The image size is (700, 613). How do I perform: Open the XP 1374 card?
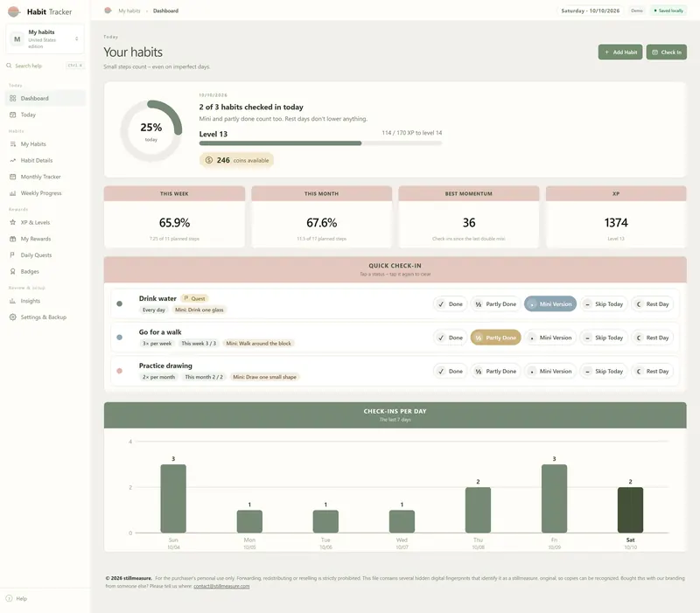tap(616, 216)
